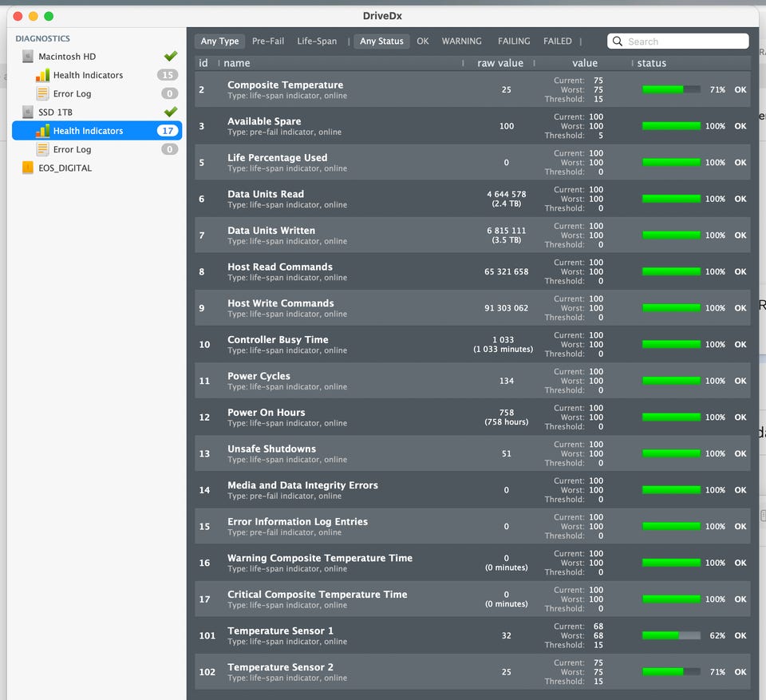The width and height of the screenshot is (766, 700).
Task: Click Macintosh HD Error Log document icon
Action: (43, 93)
